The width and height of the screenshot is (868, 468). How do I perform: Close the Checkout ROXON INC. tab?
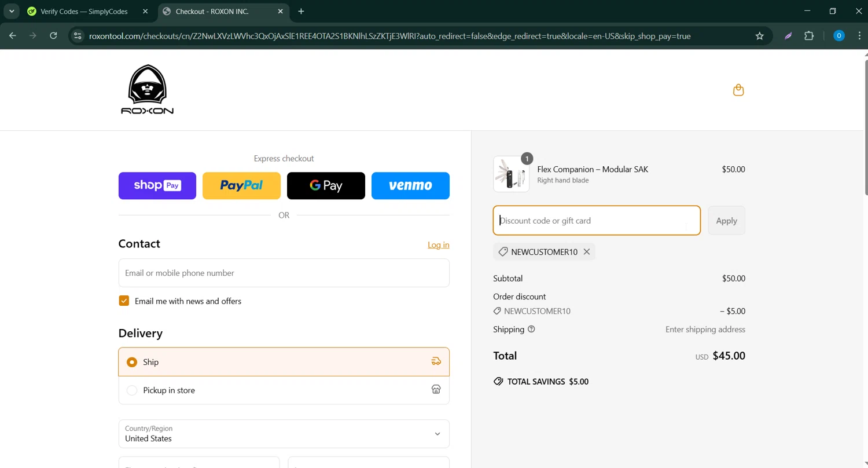pos(281,11)
